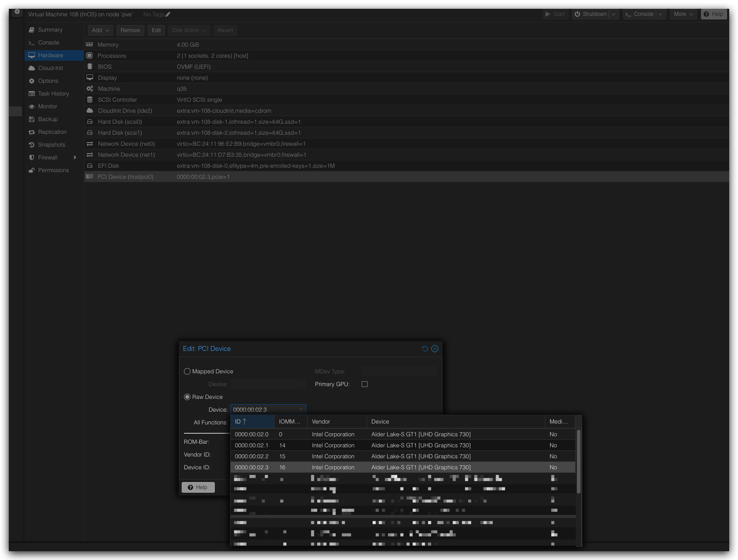The image size is (738, 560).
Task: Click the pencil icon to edit tags
Action: coord(168,15)
